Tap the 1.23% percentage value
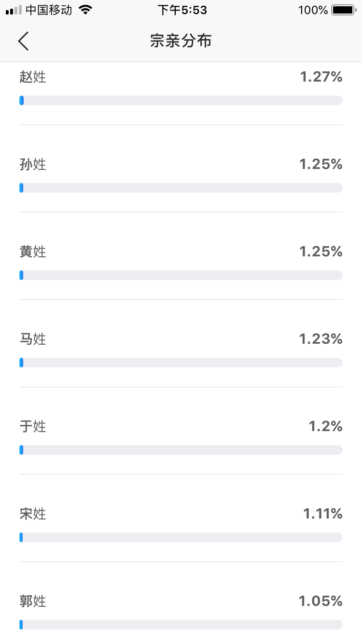 point(320,339)
